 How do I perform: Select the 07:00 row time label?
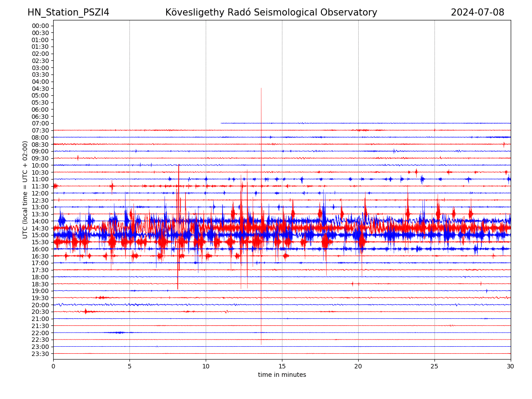pos(40,123)
